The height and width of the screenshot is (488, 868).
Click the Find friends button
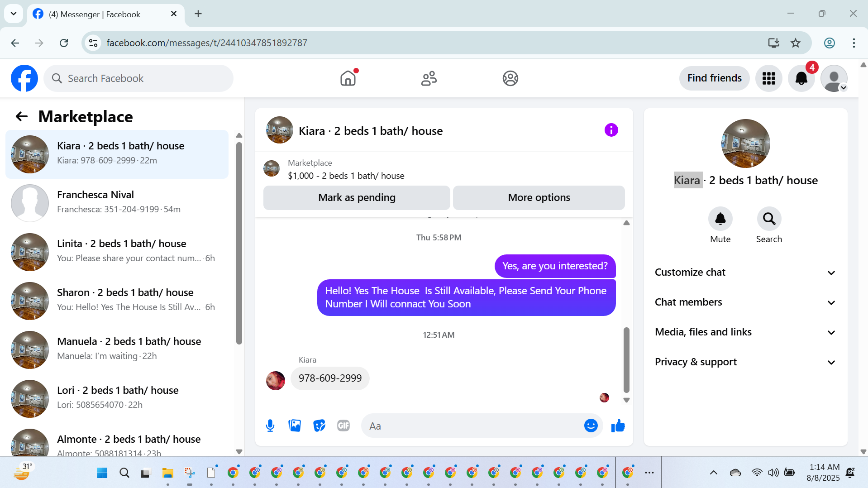coord(714,78)
